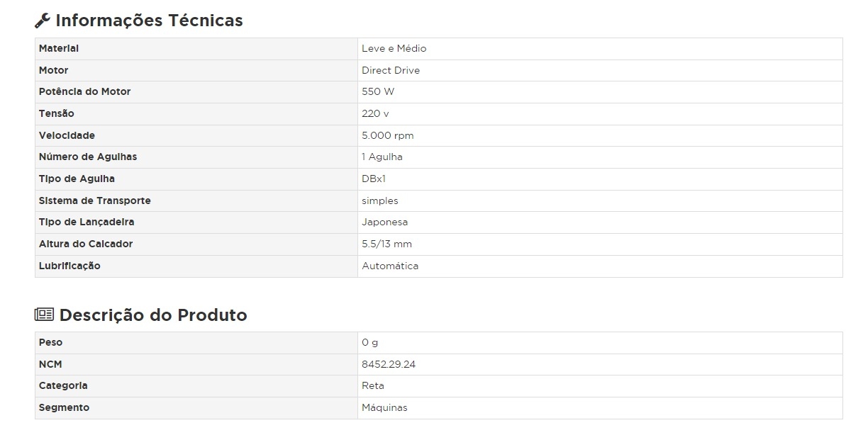Select the 5.5/13 mm presser height
868x435 pixels.
[x=386, y=244]
